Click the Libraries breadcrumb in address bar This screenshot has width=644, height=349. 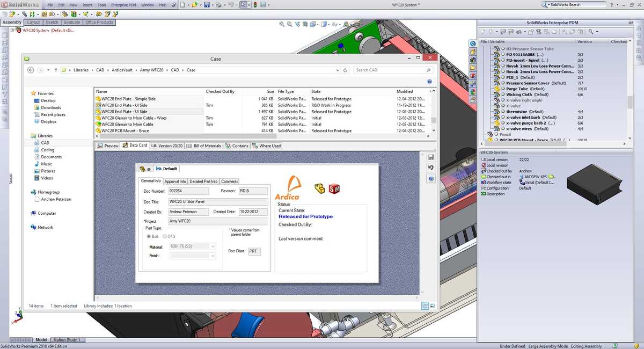pyautogui.click(x=81, y=70)
